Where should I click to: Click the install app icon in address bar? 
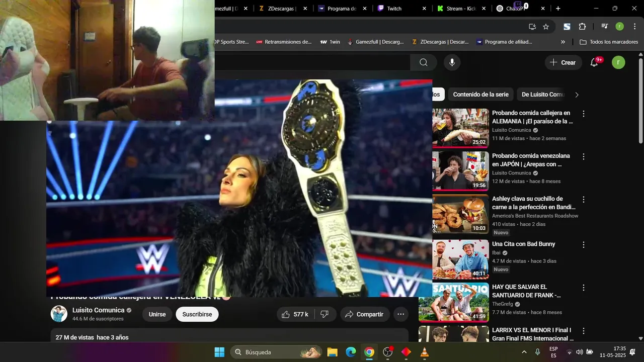pyautogui.click(x=532, y=27)
